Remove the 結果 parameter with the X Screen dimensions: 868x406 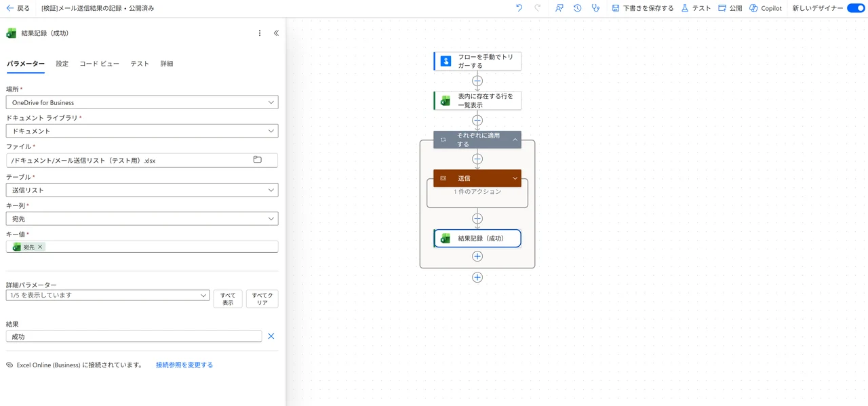[x=271, y=336]
